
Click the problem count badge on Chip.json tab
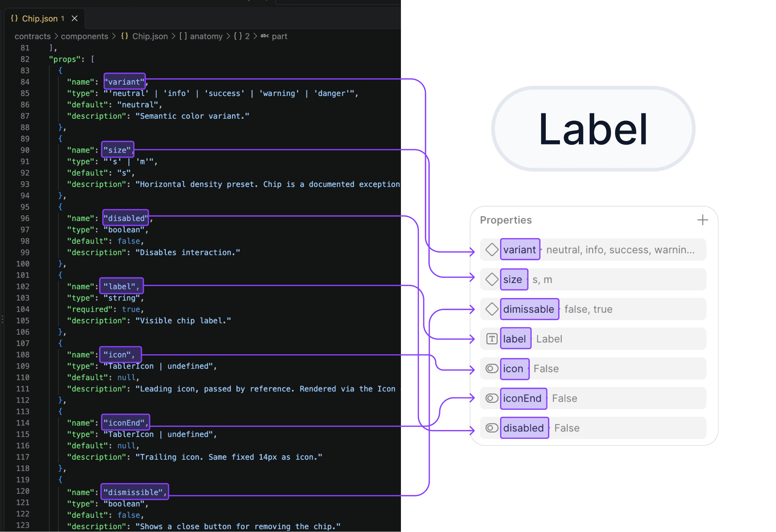[63, 18]
